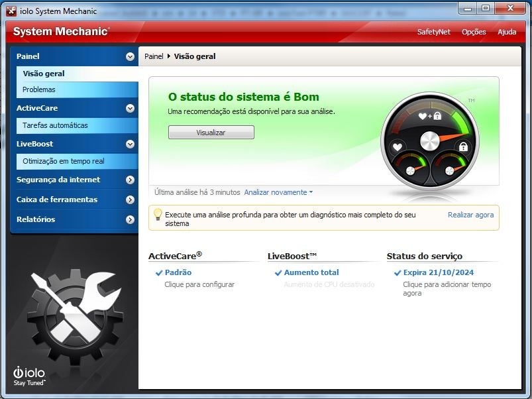The height and width of the screenshot is (399, 532).
Task: Open the Ajuda menu
Action: [507, 31]
